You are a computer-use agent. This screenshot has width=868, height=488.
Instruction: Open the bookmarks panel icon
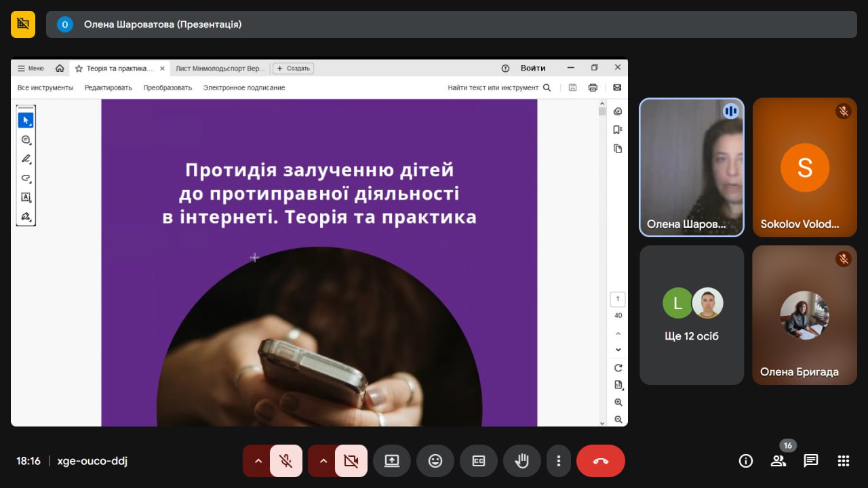[618, 130]
